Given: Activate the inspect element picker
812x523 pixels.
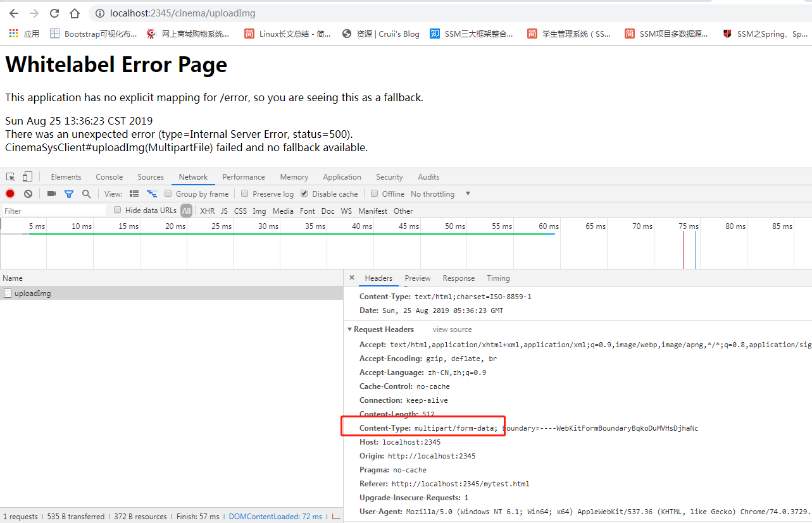Looking at the screenshot, I should coord(11,177).
